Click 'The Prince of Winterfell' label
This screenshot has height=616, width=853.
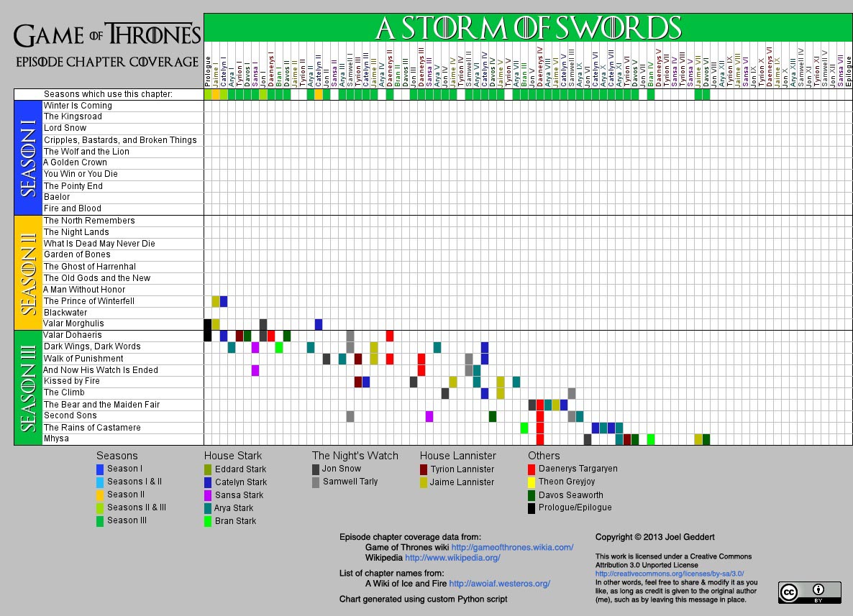(x=88, y=301)
